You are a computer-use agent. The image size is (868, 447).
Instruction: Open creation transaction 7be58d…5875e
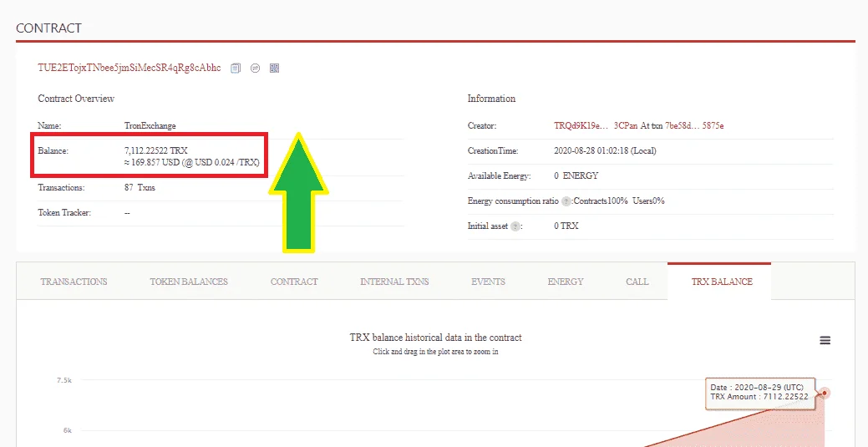click(x=695, y=125)
